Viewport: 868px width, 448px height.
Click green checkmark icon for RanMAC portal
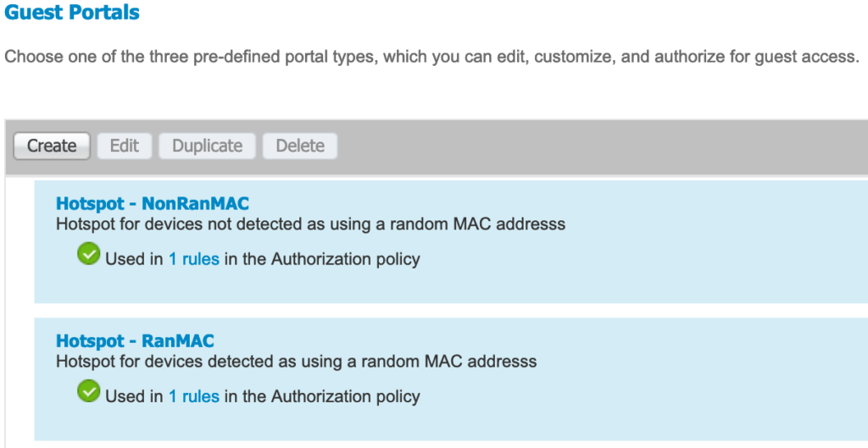[x=88, y=391]
